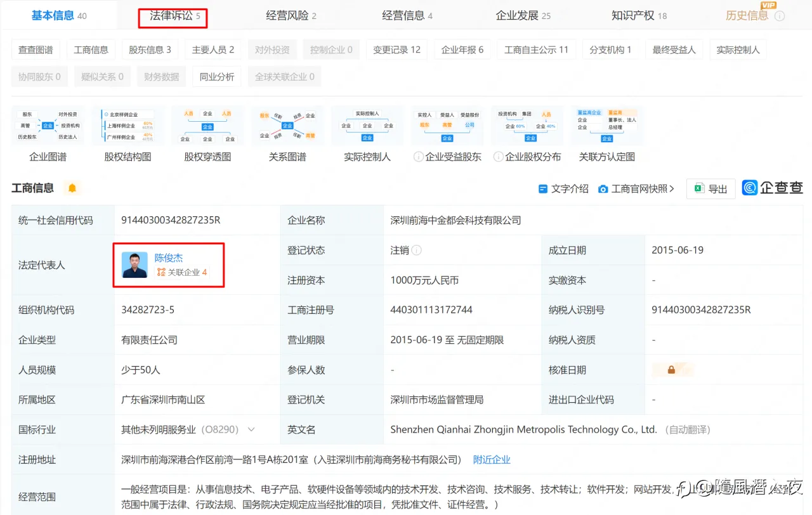
Task: Select 企业年报 6 section
Action: (462, 49)
